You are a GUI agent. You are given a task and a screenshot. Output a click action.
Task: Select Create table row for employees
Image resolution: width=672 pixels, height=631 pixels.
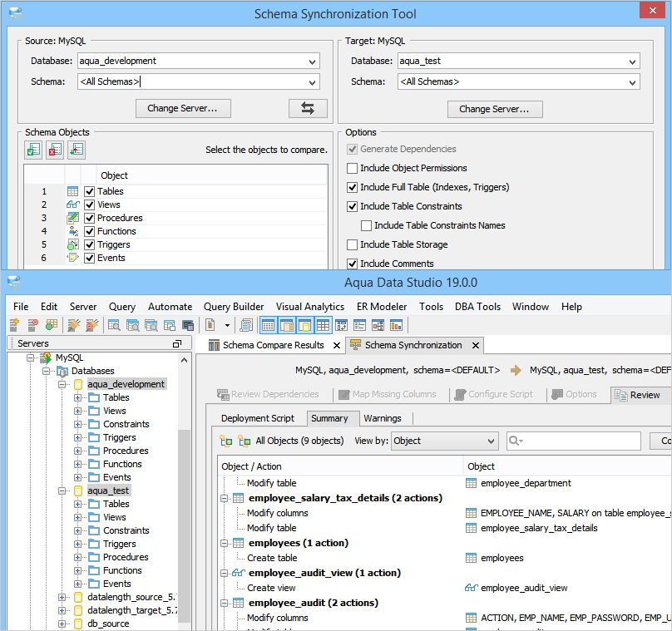(x=272, y=558)
